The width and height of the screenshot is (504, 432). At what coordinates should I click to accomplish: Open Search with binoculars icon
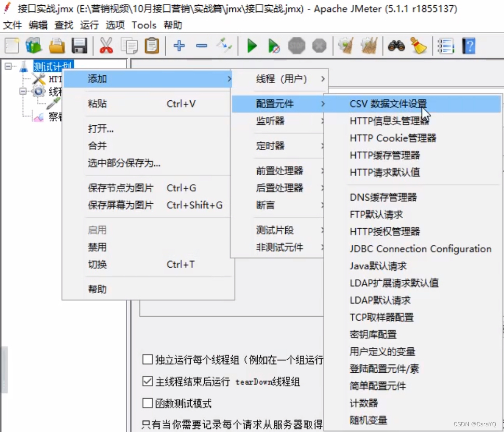pos(396,46)
